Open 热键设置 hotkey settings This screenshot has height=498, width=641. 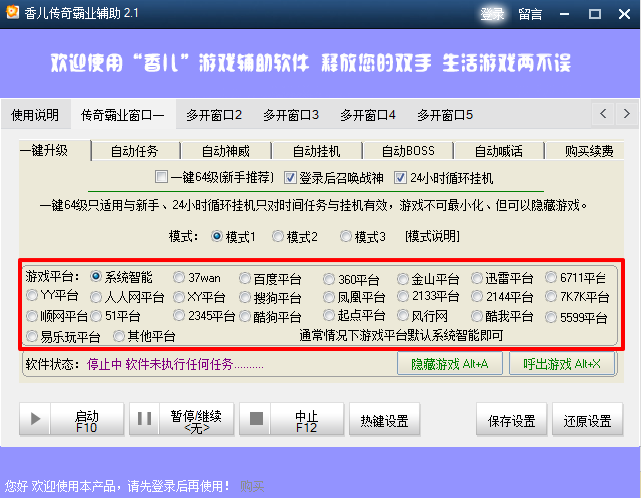[x=384, y=421]
